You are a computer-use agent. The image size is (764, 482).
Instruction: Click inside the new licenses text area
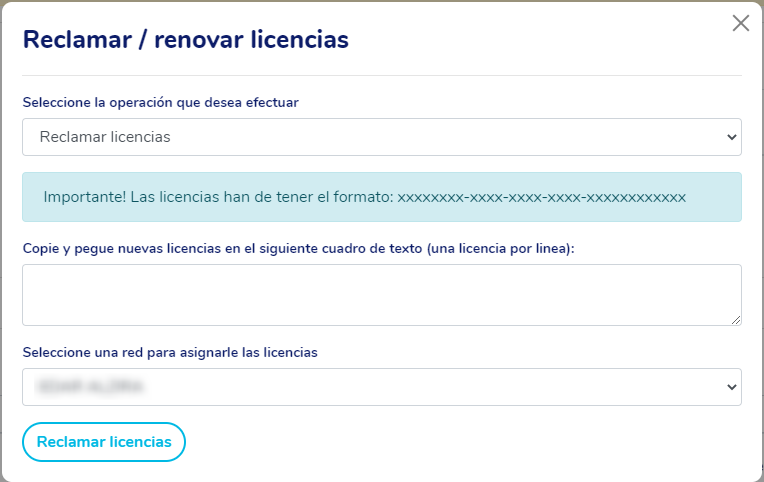coord(381,294)
